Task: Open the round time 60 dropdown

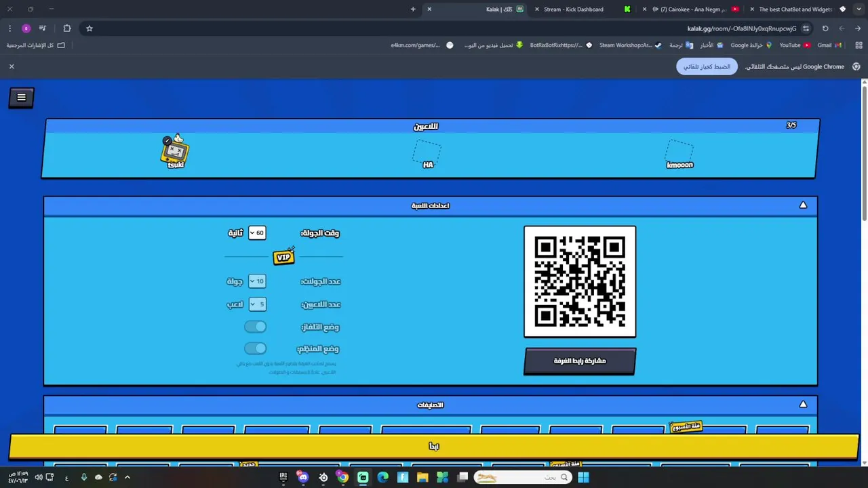Action: pyautogui.click(x=256, y=232)
